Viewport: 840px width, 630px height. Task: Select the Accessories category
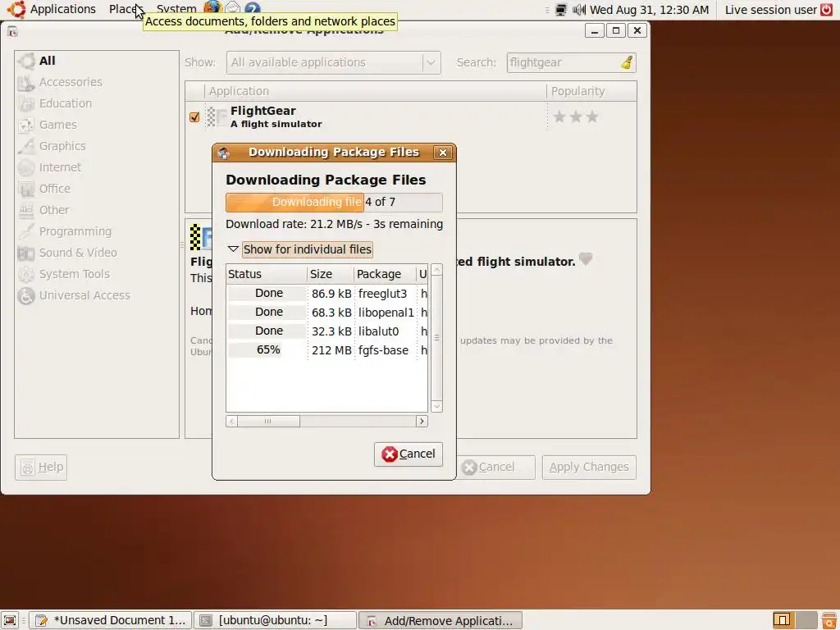pyautogui.click(x=97, y=82)
